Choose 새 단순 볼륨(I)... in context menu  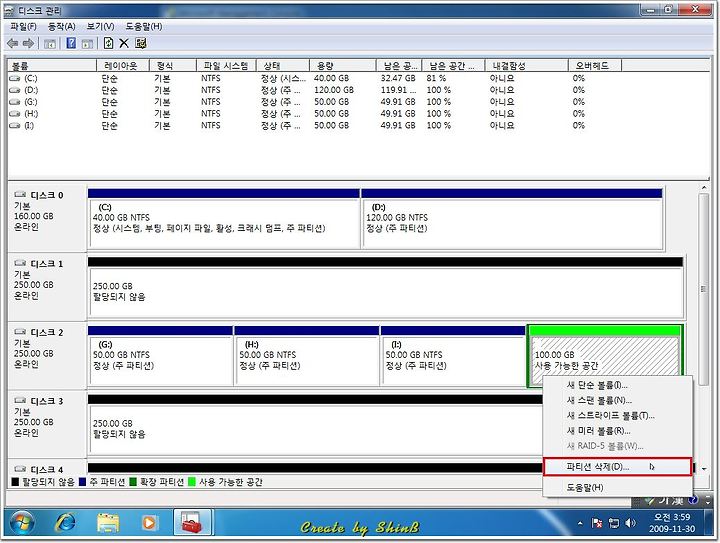coord(617,385)
